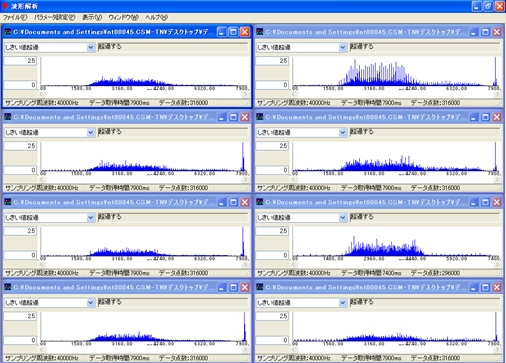Open the ウィンドウ menu
Screen dimensions: 506x363
(x=123, y=17)
